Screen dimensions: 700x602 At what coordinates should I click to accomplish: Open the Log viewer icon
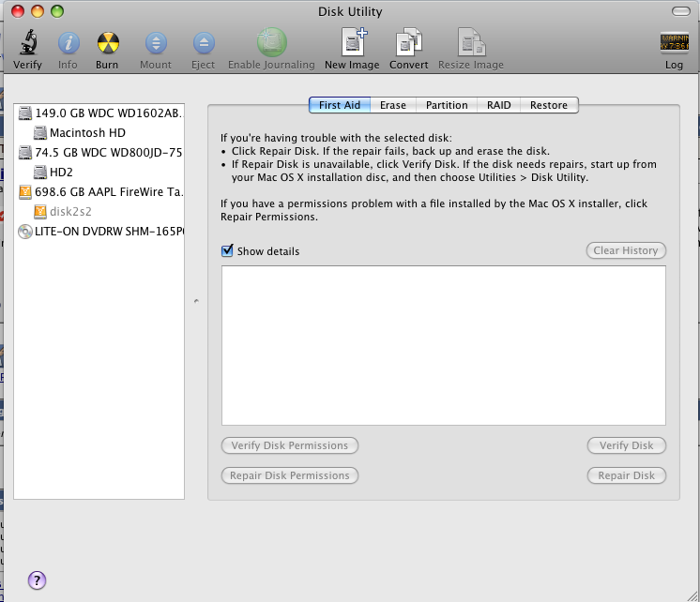coord(674,43)
